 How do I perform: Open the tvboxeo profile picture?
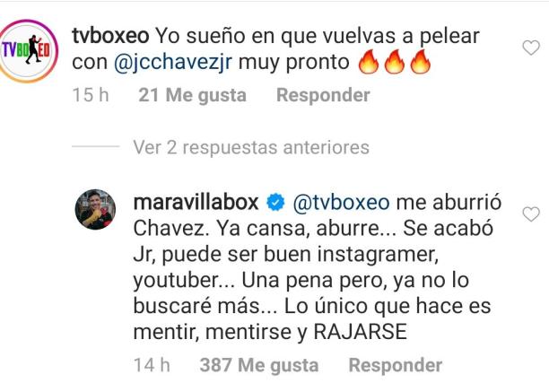(29, 51)
